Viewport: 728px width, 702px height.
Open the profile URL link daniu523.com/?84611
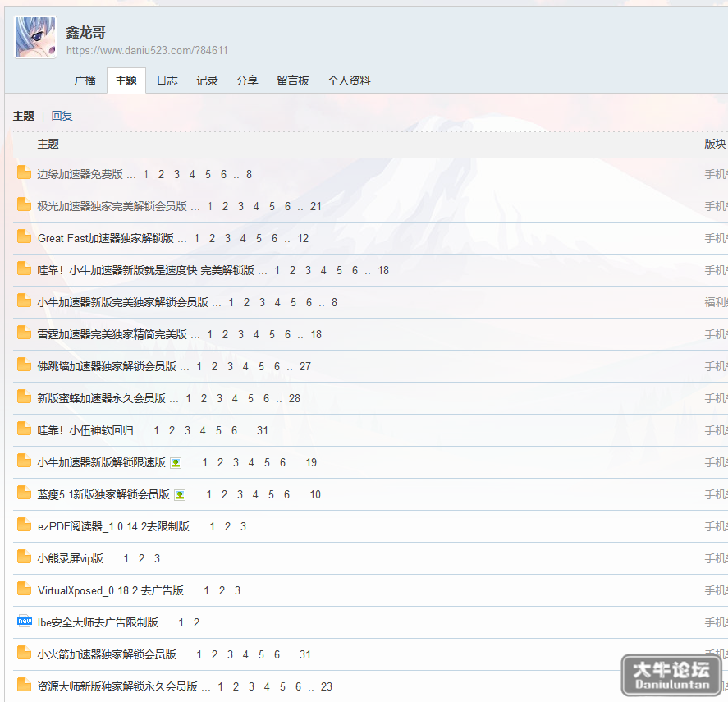pyautogui.click(x=147, y=51)
